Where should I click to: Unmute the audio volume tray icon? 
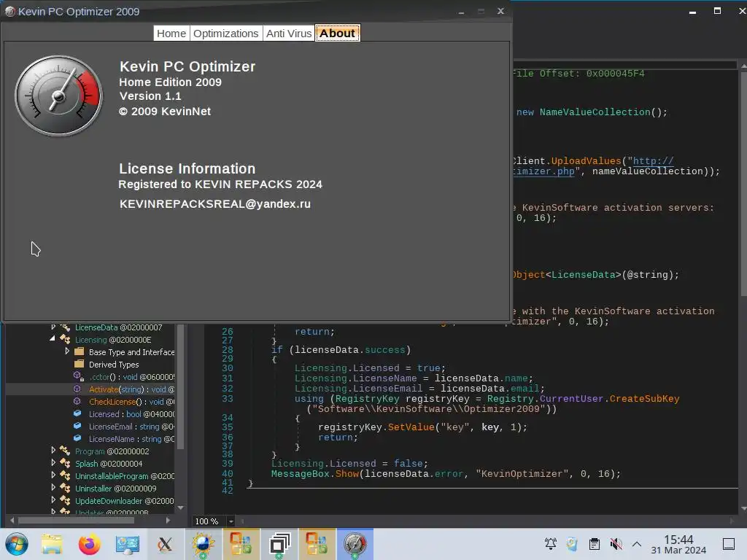tap(616, 544)
